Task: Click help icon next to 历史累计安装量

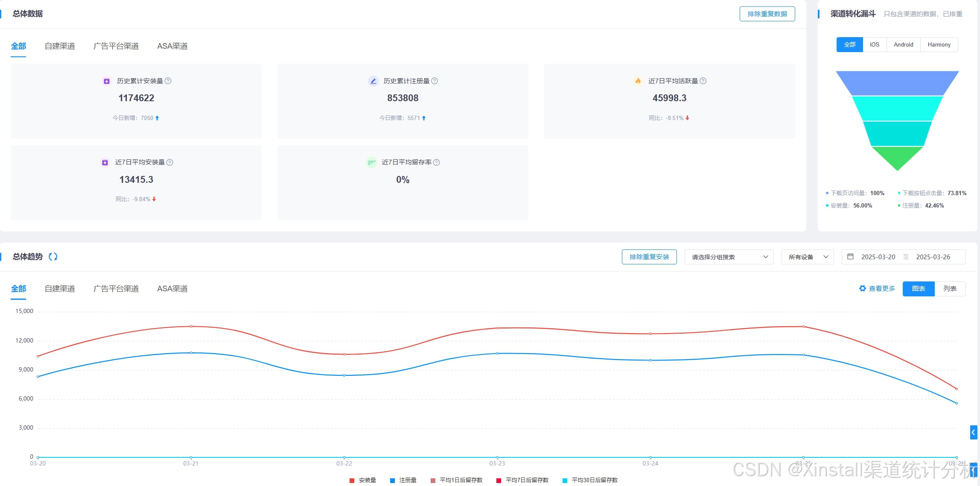Action: pyautogui.click(x=168, y=81)
